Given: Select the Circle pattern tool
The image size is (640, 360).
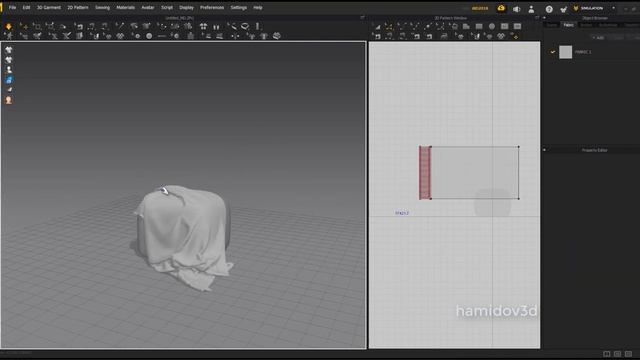Looking at the screenshot, I should coord(492,27).
